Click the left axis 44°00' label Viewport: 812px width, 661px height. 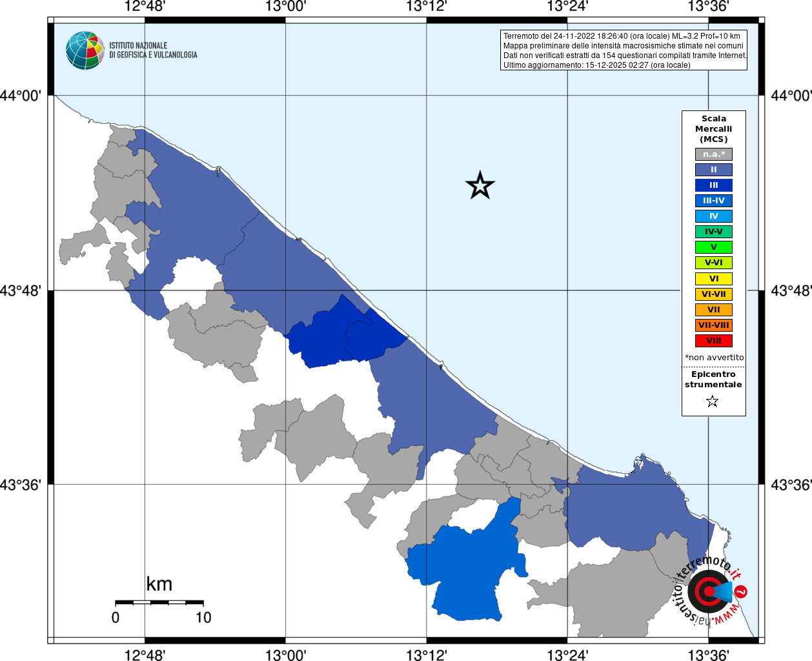tap(21, 96)
